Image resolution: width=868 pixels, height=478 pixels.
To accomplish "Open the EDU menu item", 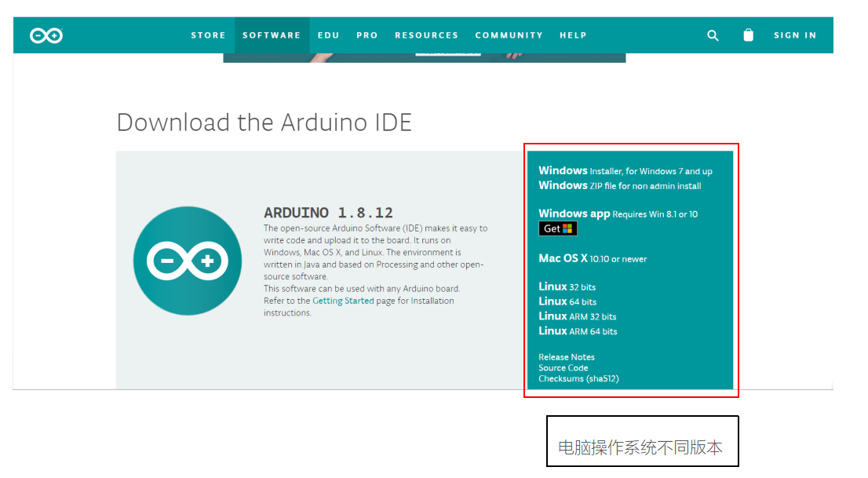I will point(328,35).
